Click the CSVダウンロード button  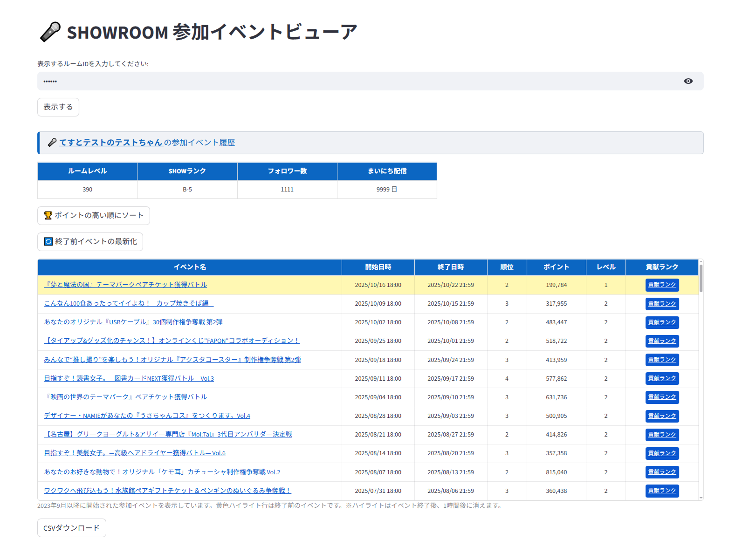tap(72, 528)
